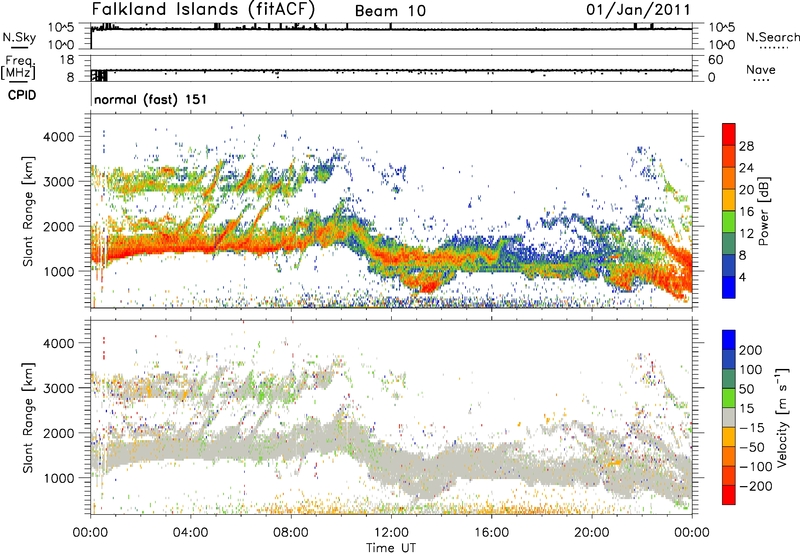Image resolution: width=800 pixels, height=554 pixels.
Task: Click the '04:00' time tick label
Action: pos(191,533)
